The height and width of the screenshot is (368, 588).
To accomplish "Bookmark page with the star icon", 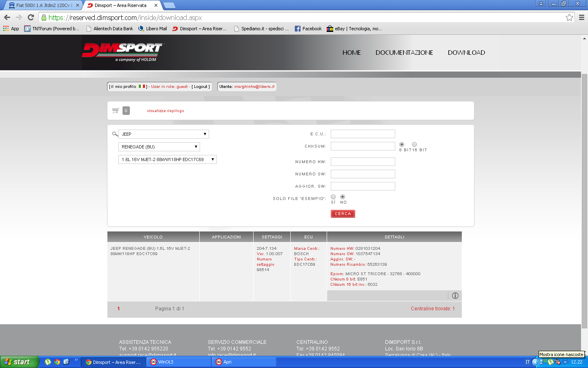I will [x=569, y=18].
